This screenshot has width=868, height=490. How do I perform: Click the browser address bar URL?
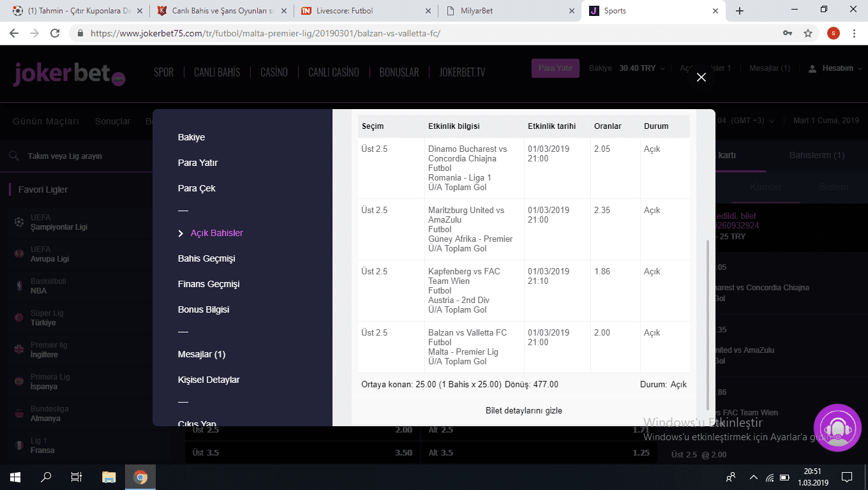266,33
